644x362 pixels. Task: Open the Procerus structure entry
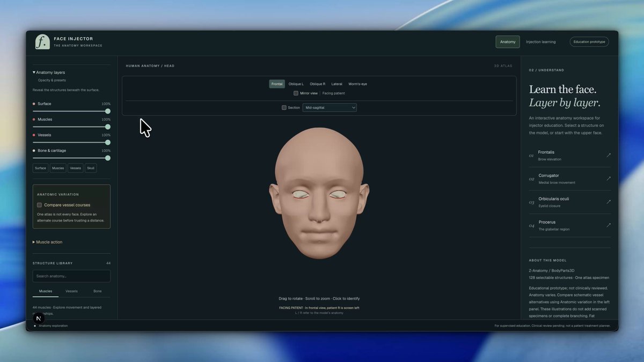tap(570, 225)
